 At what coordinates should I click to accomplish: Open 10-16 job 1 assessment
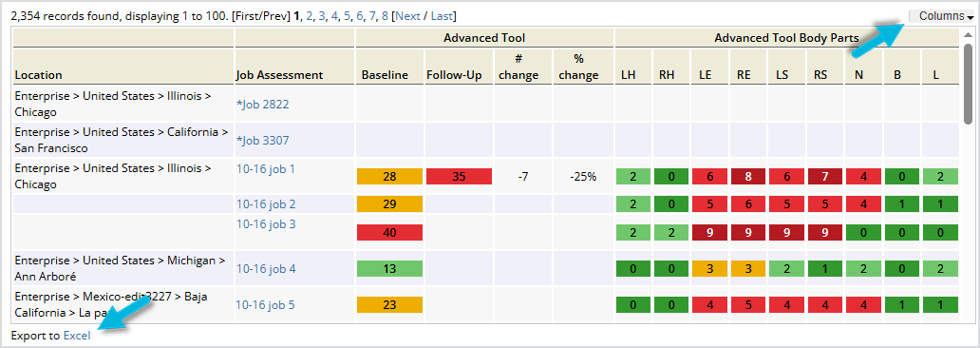[x=266, y=168]
